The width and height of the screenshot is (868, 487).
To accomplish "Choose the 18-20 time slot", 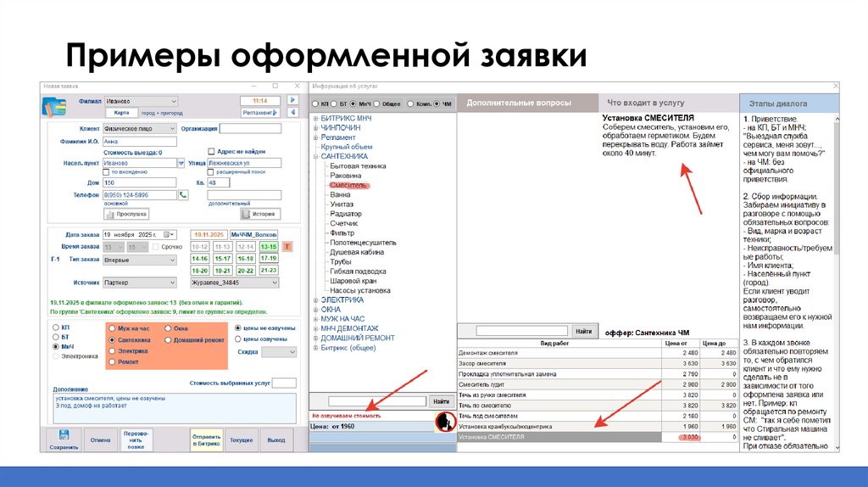I will coord(200,271).
